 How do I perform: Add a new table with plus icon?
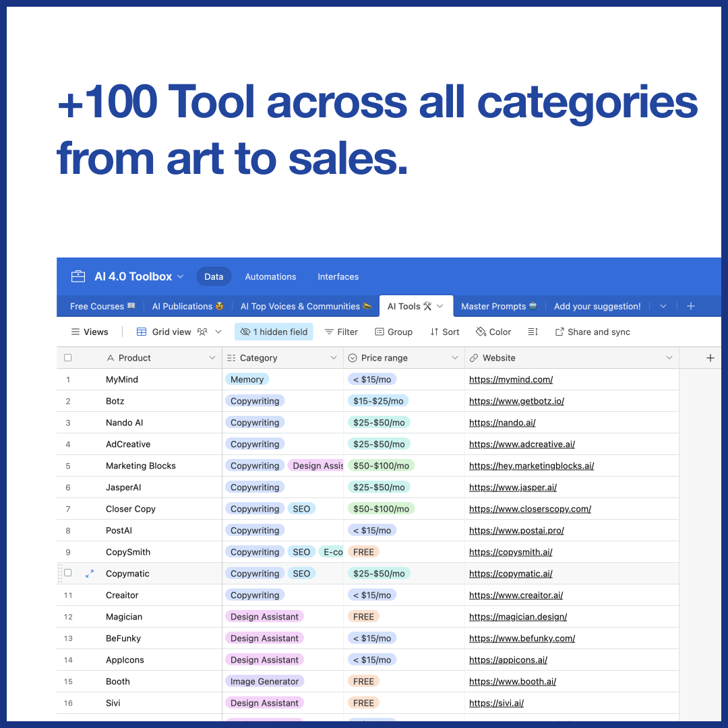[691, 306]
